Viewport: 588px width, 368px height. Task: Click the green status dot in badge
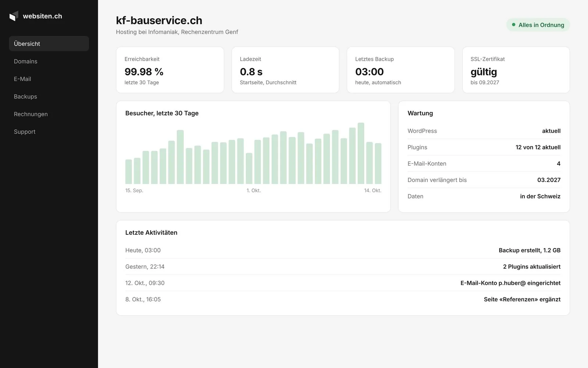click(x=513, y=25)
